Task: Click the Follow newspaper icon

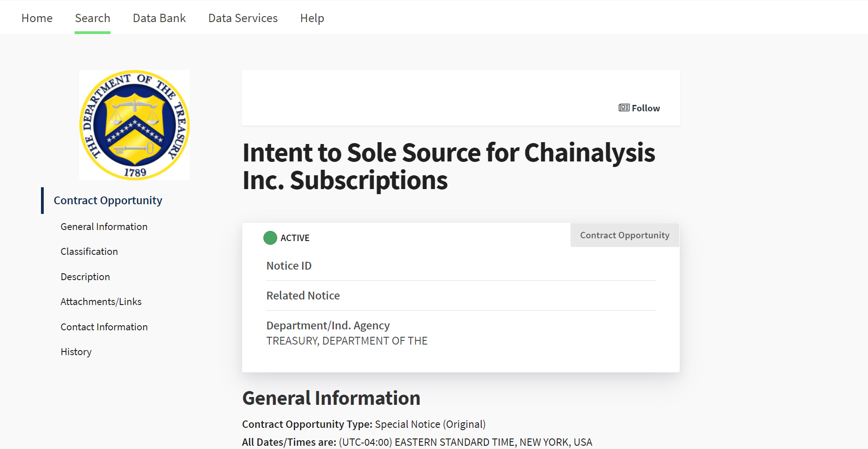Action: coord(624,108)
